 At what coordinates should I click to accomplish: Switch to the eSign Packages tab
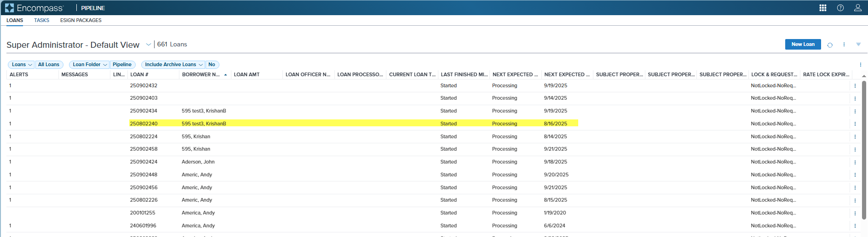tap(80, 20)
